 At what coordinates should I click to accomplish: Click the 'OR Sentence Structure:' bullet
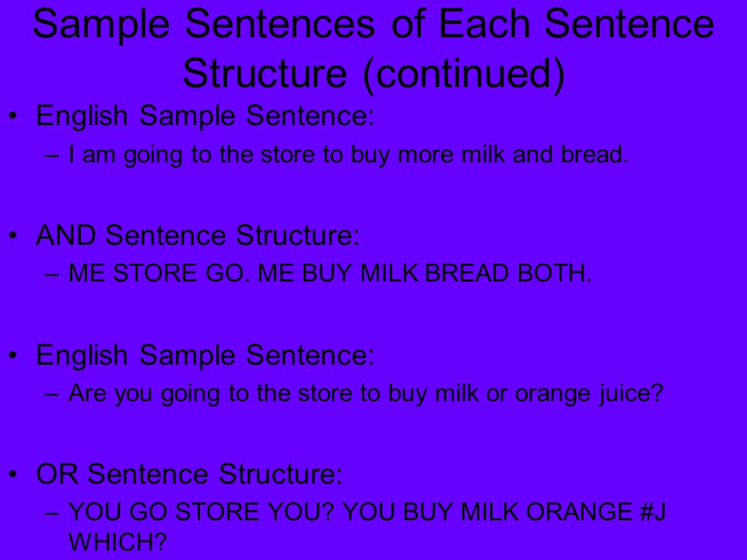tap(189, 474)
